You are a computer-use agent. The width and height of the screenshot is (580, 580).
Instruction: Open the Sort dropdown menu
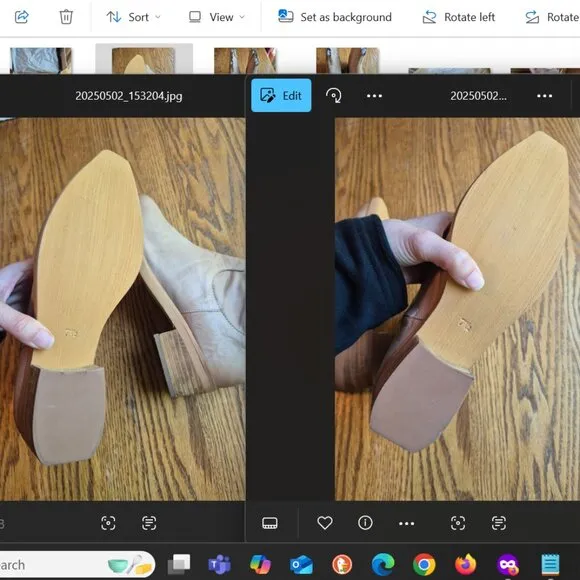(x=134, y=17)
